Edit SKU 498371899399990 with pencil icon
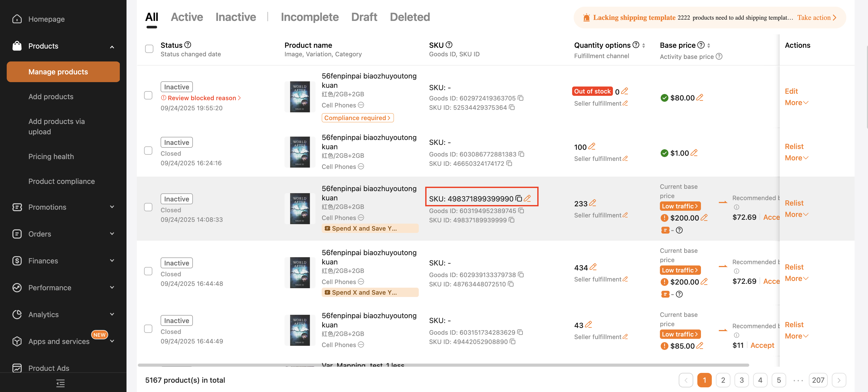This screenshot has height=392, width=868. click(527, 199)
